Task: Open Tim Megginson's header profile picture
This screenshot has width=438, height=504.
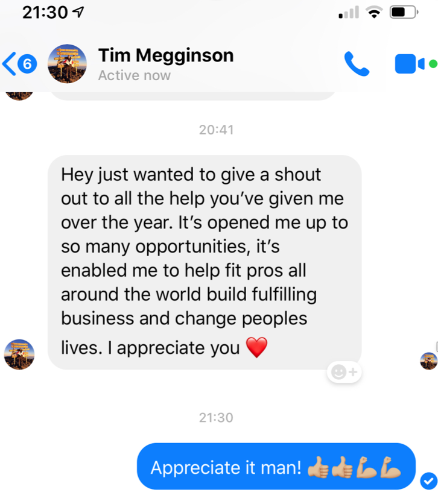Action: tap(67, 64)
